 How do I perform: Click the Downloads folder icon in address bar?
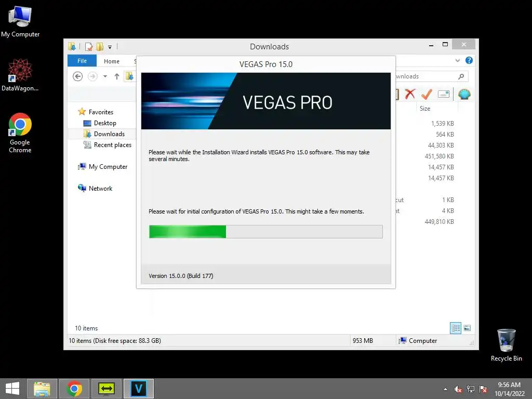[x=129, y=76]
